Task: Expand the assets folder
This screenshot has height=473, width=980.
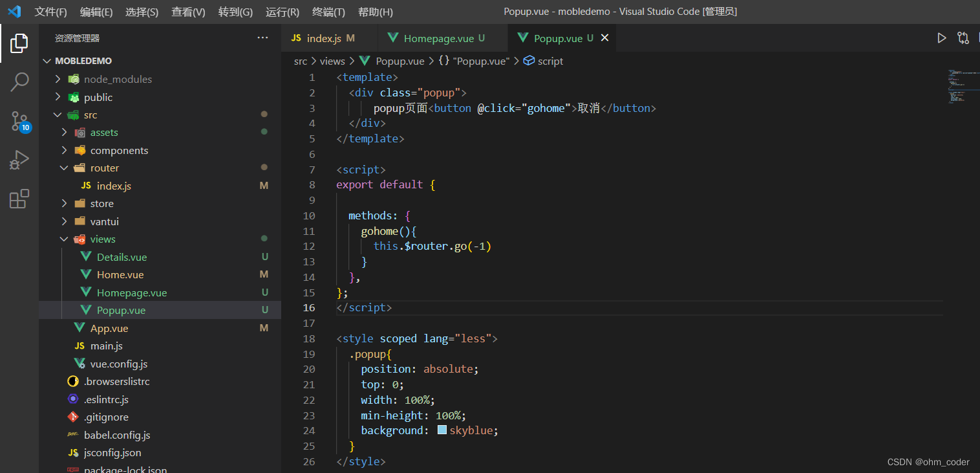Action: pos(64,132)
